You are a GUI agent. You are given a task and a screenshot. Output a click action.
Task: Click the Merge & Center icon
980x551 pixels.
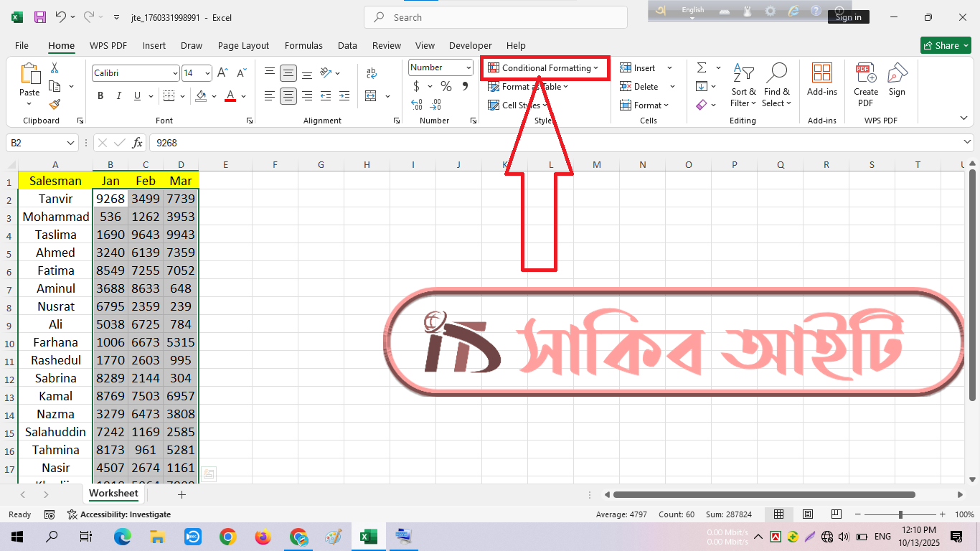pos(371,96)
